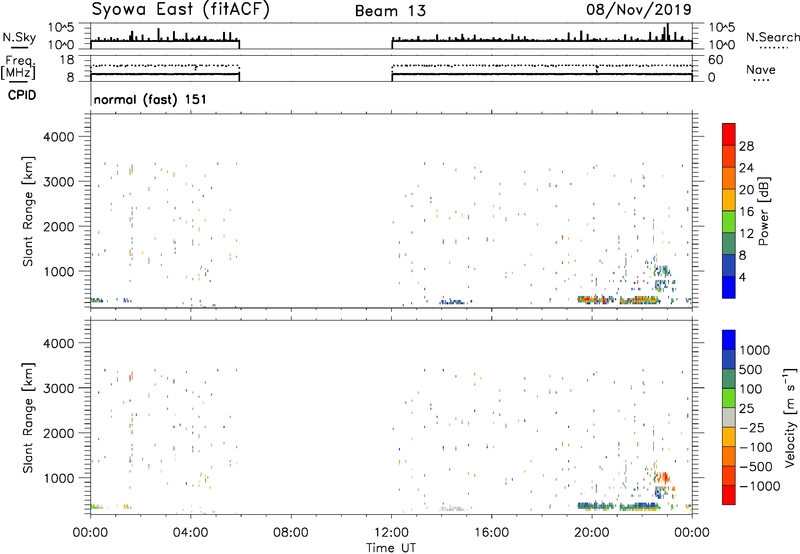Click the '-500' tick on the velocity scale
The width and height of the screenshot is (800, 554).
756,467
